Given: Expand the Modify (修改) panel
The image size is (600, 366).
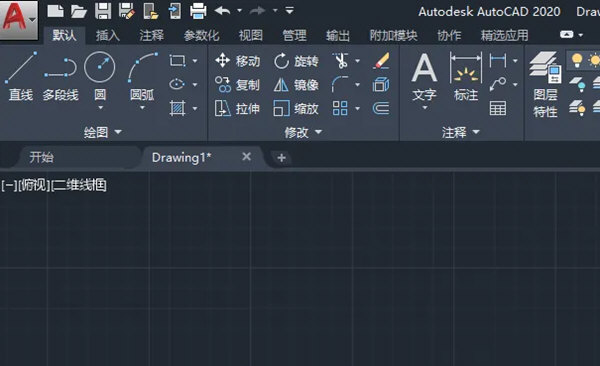Looking at the screenshot, I should 303,132.
